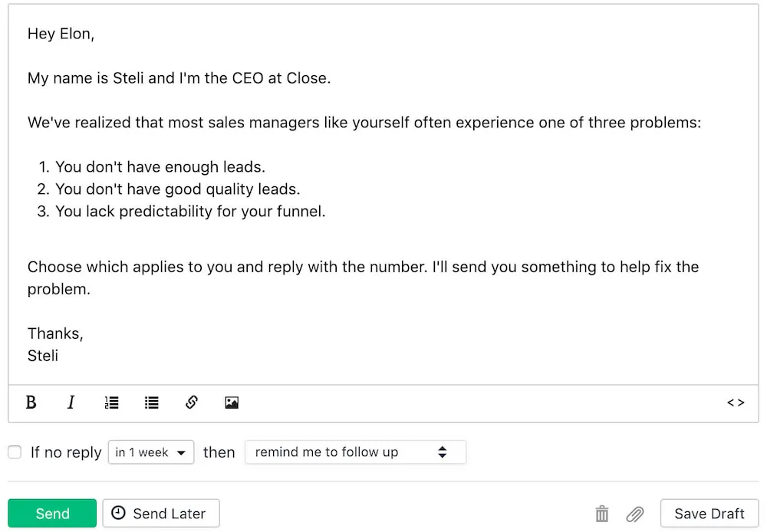The width and height of the screenshot is (767, 532).
Task: Delete the draft using the trash icon
Action: click(x=601, y=514)
